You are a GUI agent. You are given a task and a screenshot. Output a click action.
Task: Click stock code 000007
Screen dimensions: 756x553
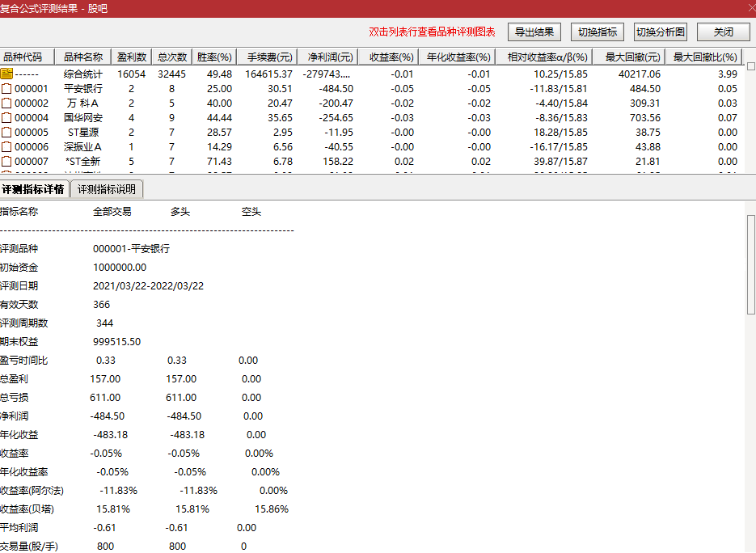pos(32,162)
